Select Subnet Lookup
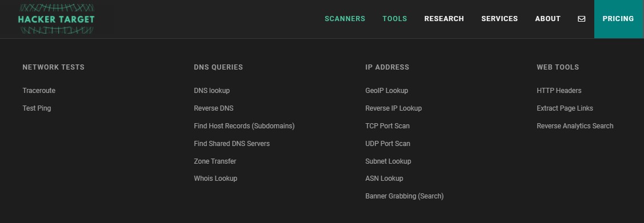 coord(388,161)
